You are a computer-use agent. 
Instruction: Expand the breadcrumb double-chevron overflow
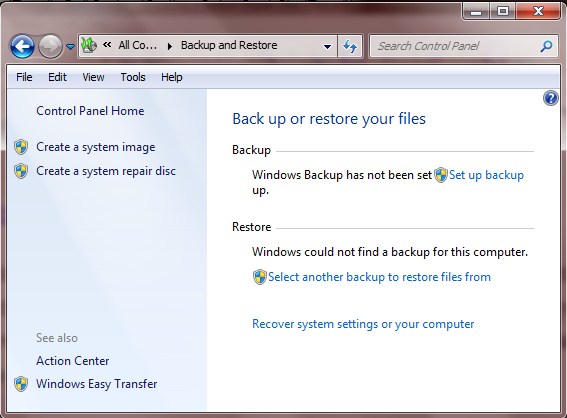(x=107, y=45)
